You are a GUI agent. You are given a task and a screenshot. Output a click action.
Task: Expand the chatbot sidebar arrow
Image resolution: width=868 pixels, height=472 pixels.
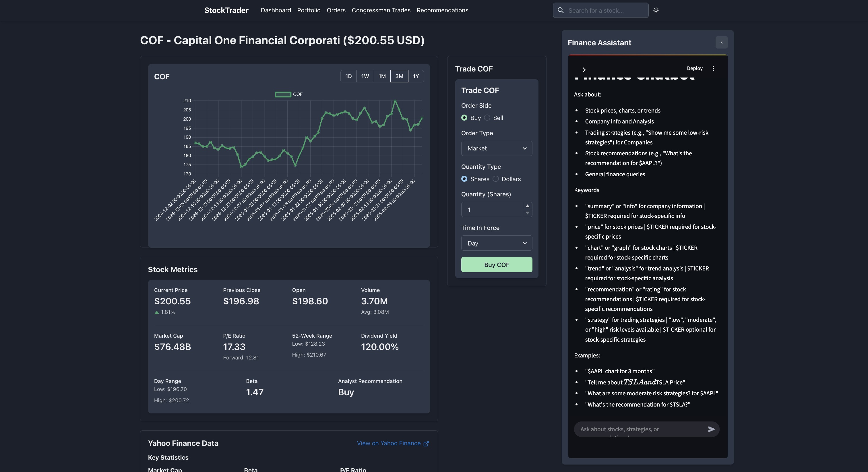(584, 69)
